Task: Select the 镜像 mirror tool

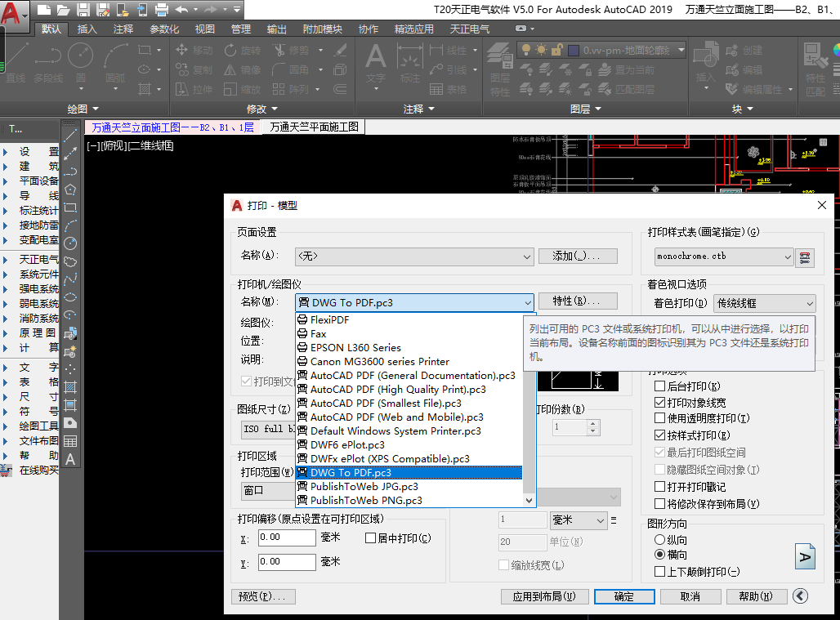Action: coord(242,69)
